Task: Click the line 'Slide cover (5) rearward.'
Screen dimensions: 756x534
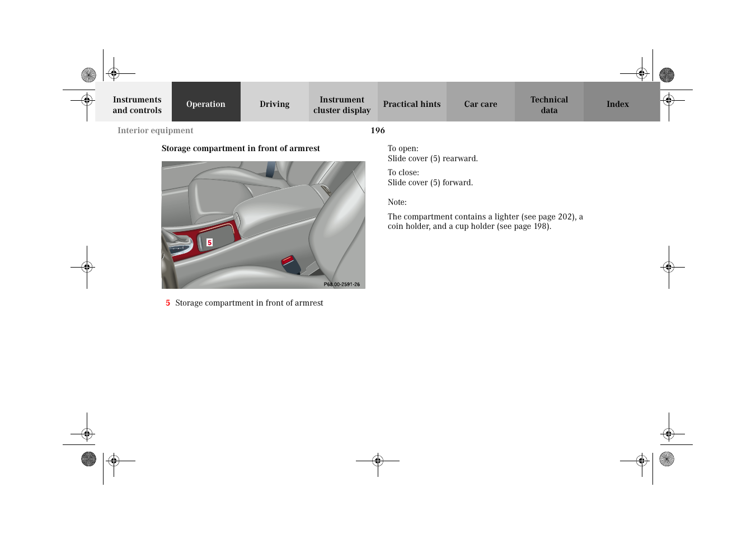Action: 433,158
